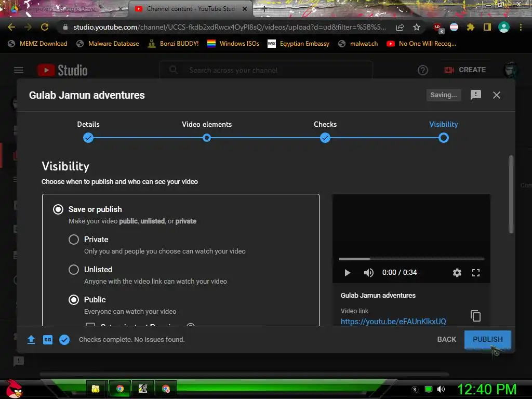
Task: Open the uBlock Origin extension icon
Action: 438,28
